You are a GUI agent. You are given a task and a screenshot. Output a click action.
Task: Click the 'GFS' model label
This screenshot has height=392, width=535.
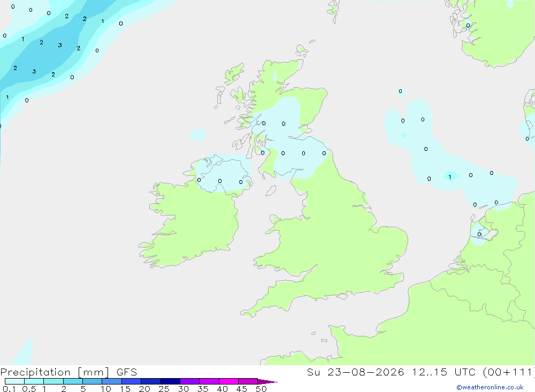coord(127,372)
